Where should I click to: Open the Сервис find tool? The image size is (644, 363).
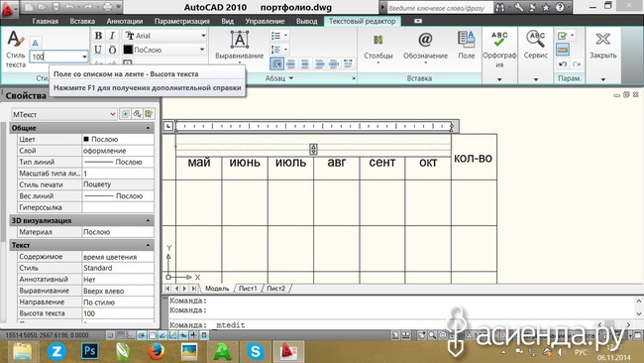(x=536, y=46)
